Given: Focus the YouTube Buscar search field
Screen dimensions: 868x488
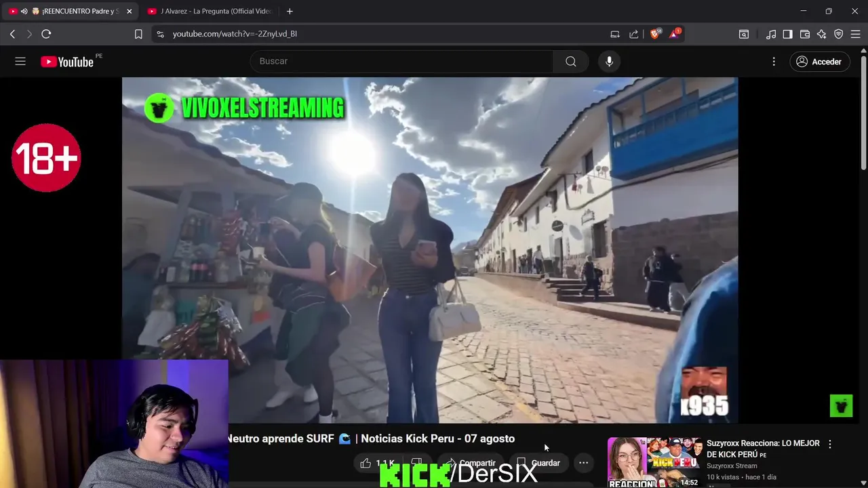Looking at the screenshot, I should (401, 61).
